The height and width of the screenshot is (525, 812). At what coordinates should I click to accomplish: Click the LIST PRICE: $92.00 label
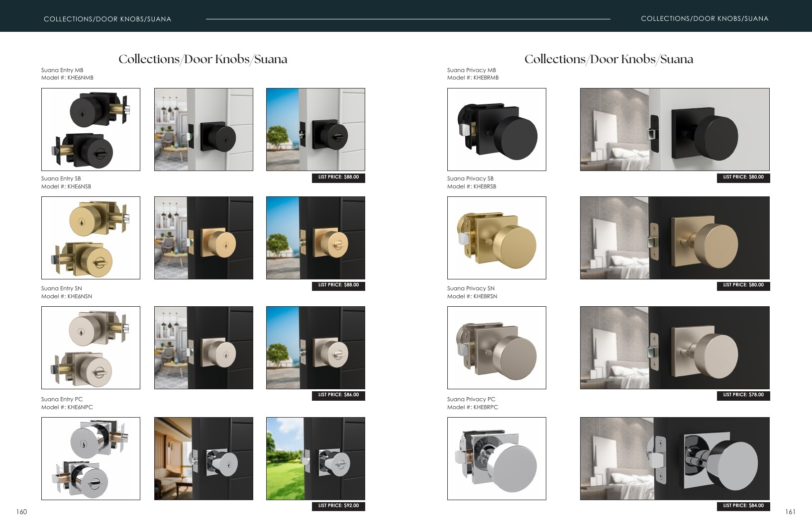[x=338, y=506]
